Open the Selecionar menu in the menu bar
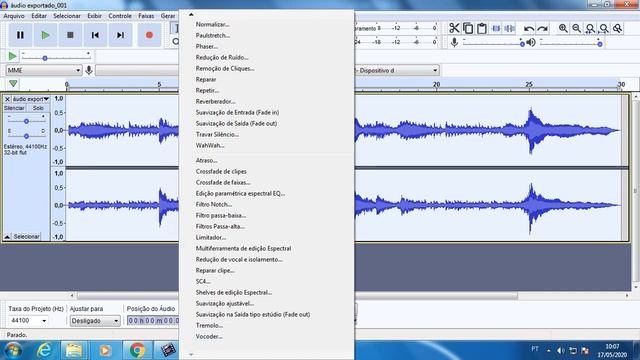The height and width of the screenshot is (360, 640). click(x=67, y=16)
